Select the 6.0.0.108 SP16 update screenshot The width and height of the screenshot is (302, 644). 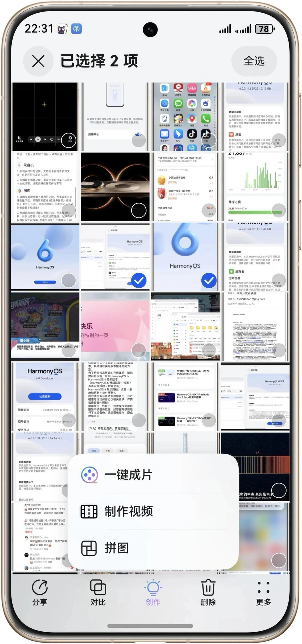point(279,280)
